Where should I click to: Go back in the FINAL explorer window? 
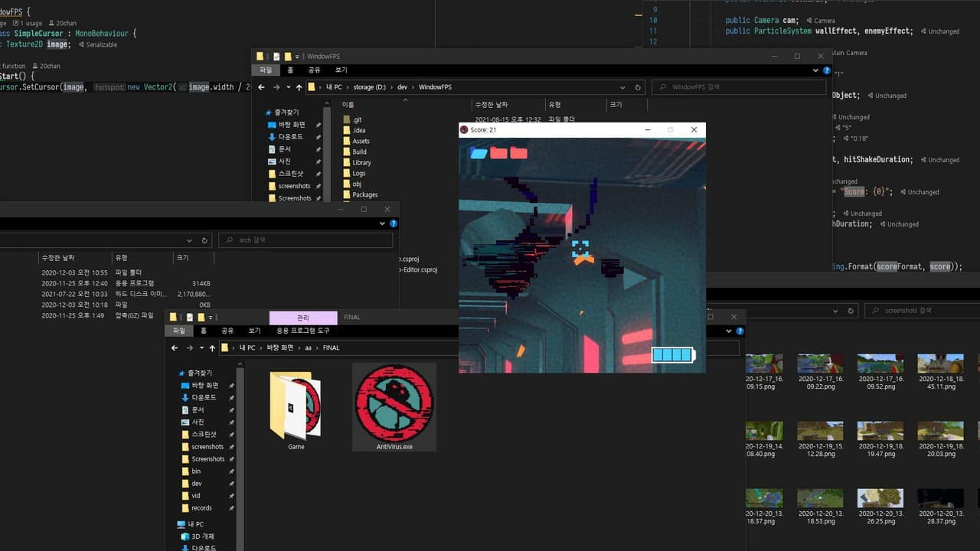coord(175,347)
